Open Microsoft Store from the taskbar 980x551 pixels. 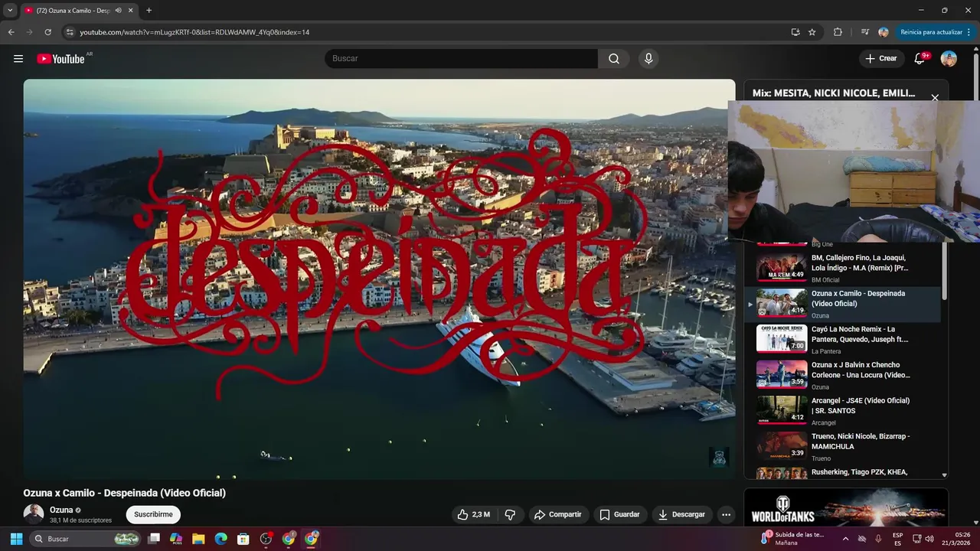click(x=243, y=539)
